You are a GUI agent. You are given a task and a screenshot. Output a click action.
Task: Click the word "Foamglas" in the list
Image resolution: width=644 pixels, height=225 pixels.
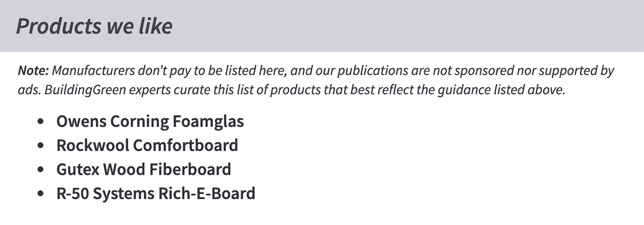click(x=208, y=122)
